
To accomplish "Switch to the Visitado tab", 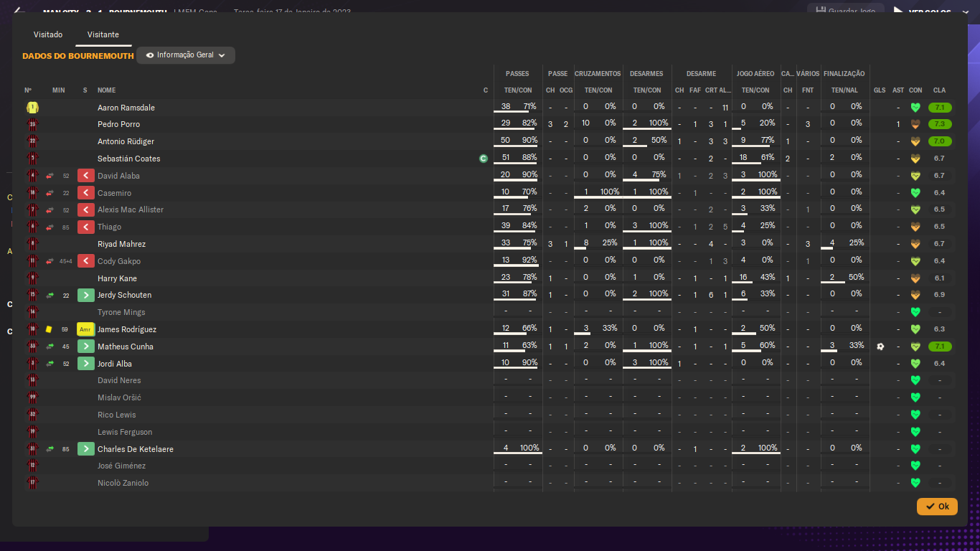I will (48, 34).
